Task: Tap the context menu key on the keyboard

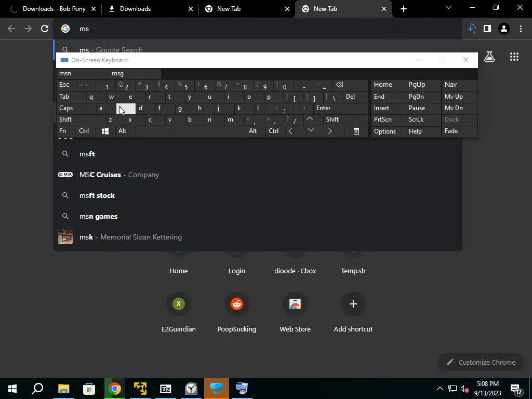Action: (356, 131)
